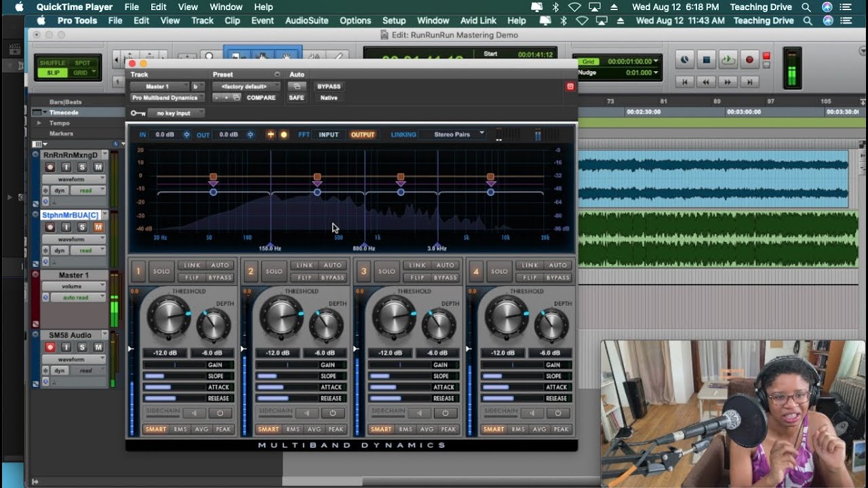Bypass band 2 in multiband dynamics
The height and width of the screenshot is (488, 868).
(x=332, y=277)
